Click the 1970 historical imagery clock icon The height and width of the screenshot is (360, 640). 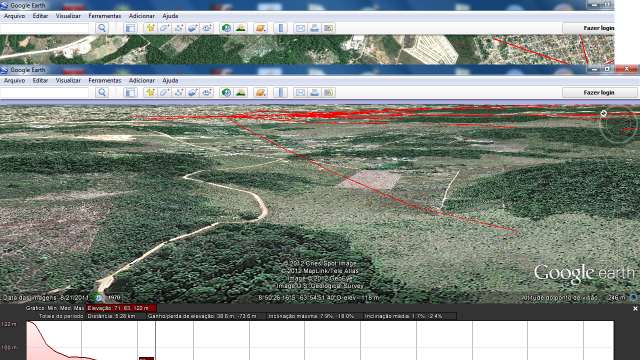coord(99,298)
